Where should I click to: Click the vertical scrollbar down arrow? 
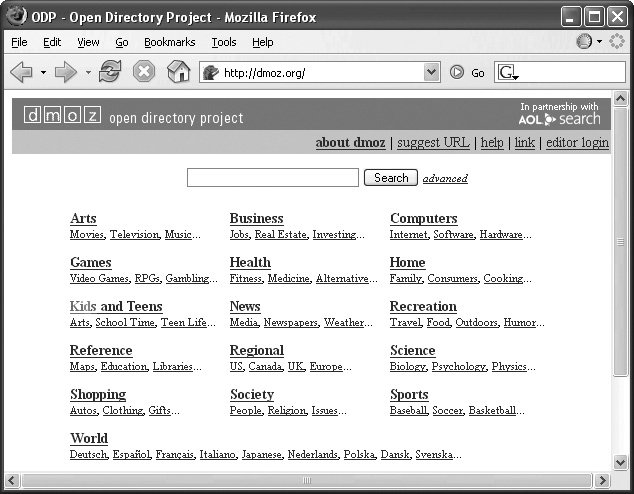tap(621, 460)
